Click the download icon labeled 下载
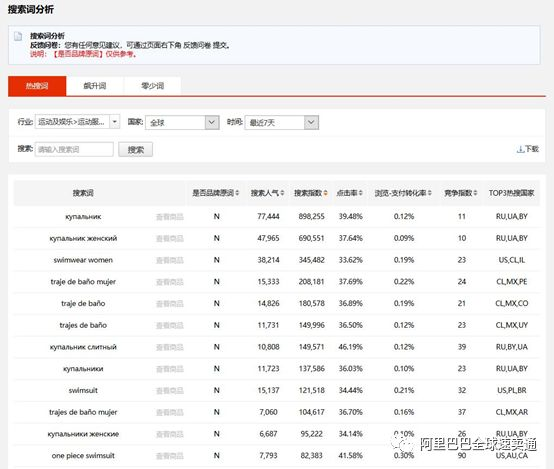 520,149
